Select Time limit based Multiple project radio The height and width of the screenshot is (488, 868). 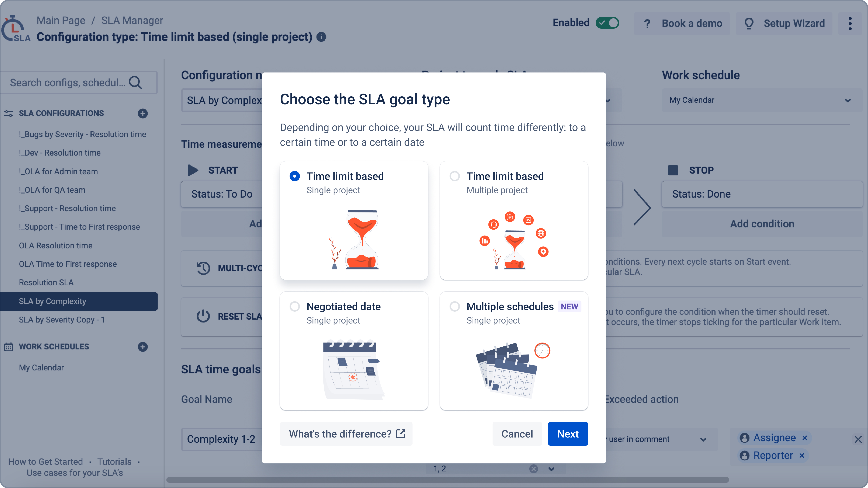click(455, 176)
